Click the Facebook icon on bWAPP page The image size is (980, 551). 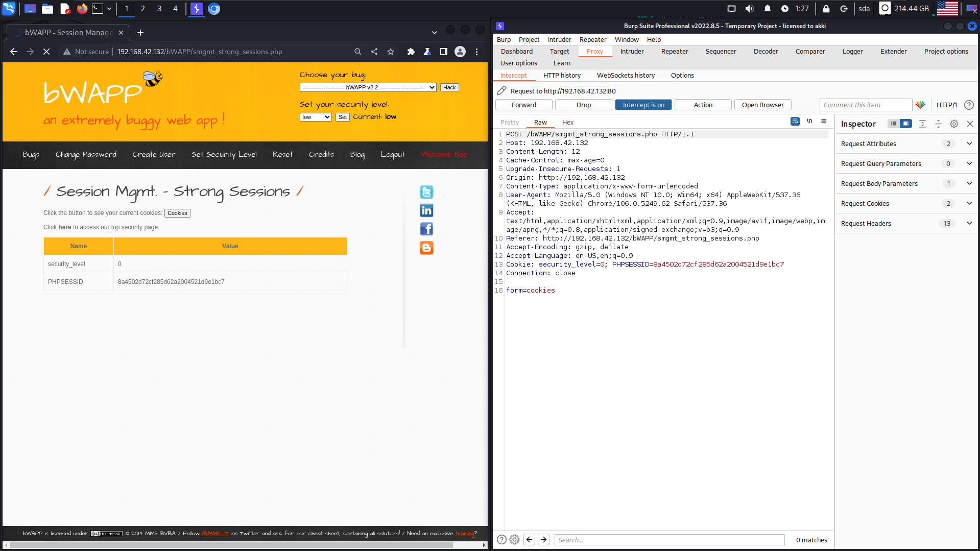[426, 229]
